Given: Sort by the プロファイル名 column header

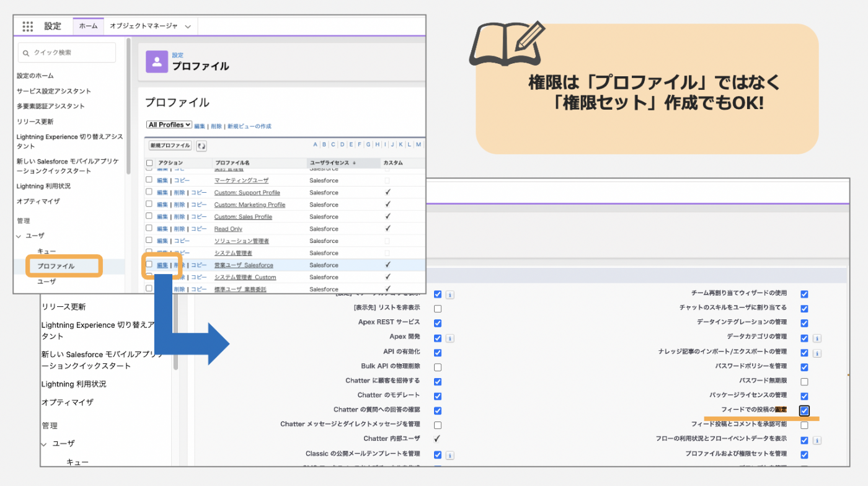Looking at the screenshot, I should (232, 163).
